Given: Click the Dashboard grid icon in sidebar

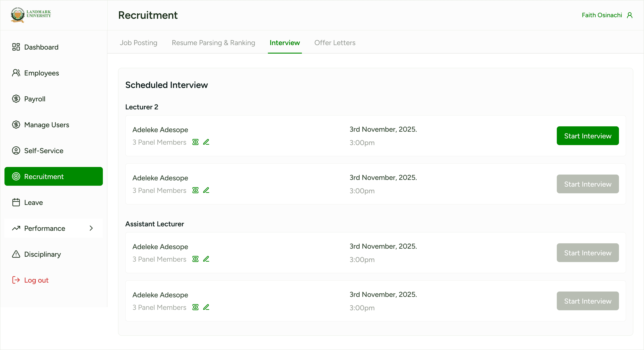Looking at the screenshot, I should coord(16,47).
